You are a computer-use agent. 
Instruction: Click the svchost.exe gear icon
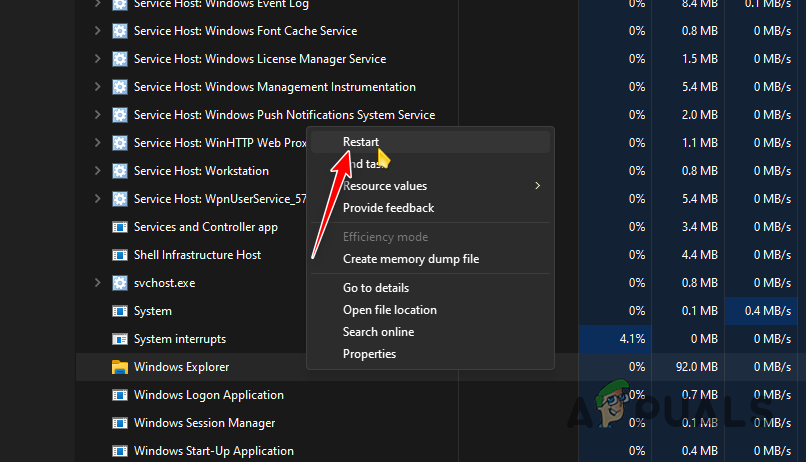[120, 283]
